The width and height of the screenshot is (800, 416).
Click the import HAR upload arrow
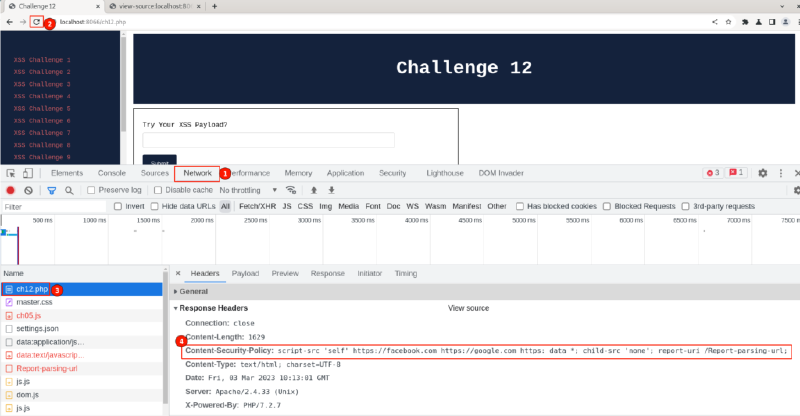click(313, 190)
